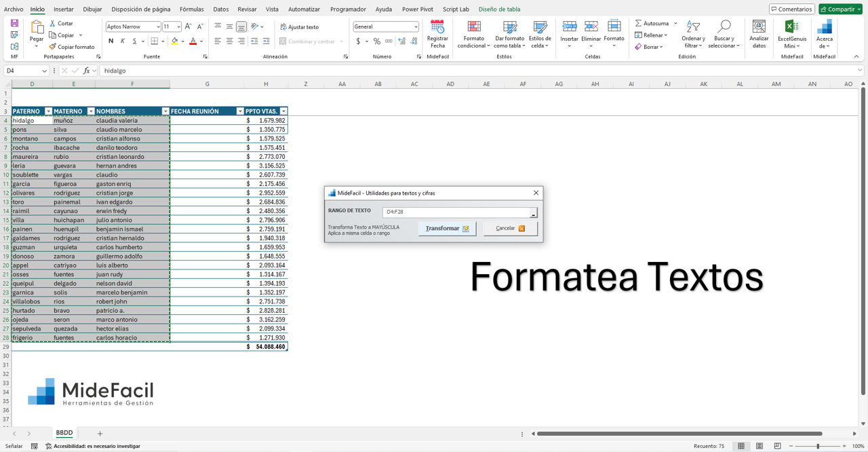Open the Borrar eraser tool

(x=638, y=47)
